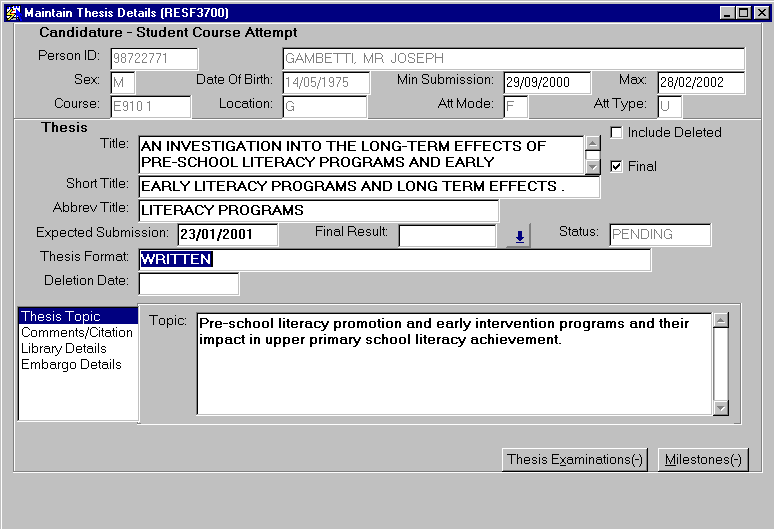Click the Expected Submission date field

[227, 235]
